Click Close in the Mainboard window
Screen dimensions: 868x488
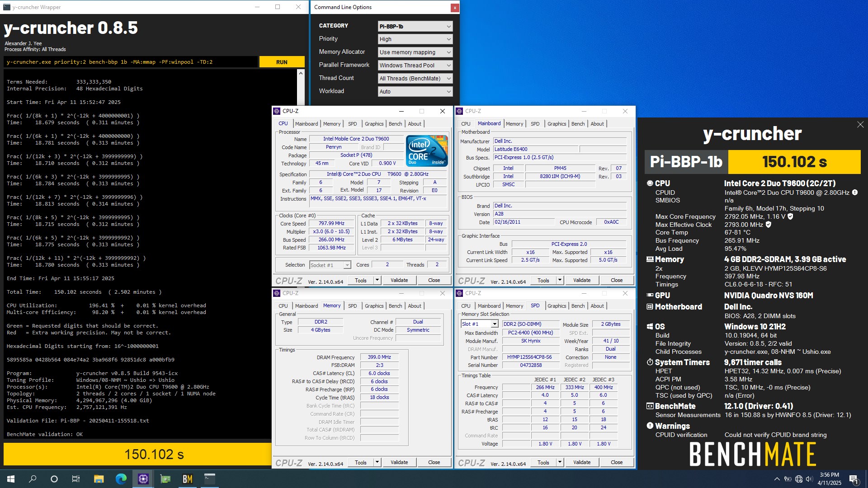point(617,280)
